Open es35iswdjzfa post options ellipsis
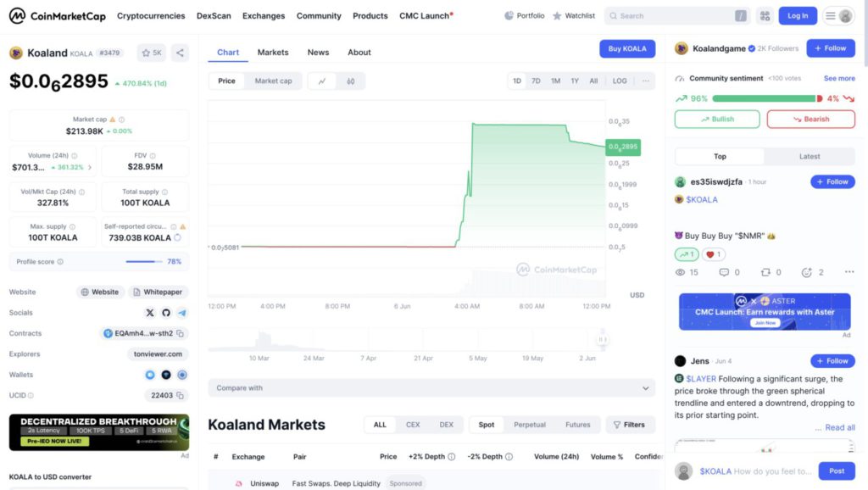 [x=849, y=272]
